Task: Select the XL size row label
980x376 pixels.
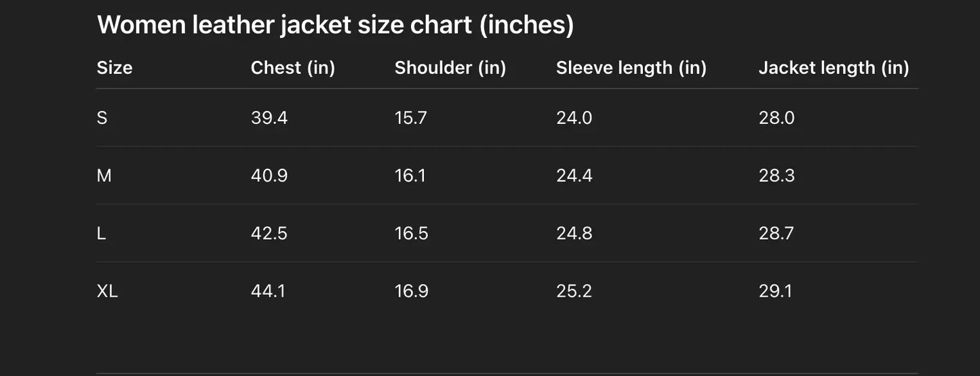Action: click(x=107, y=291)
